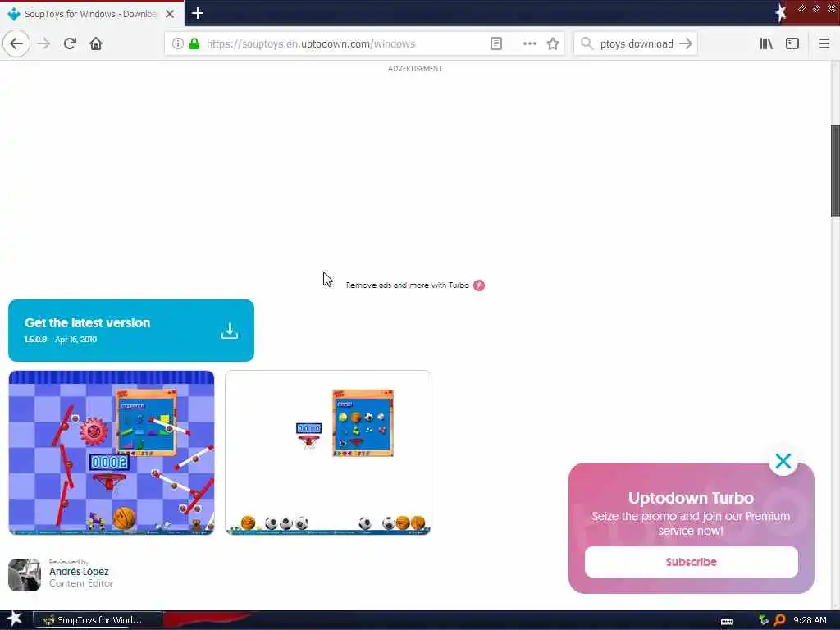Focus the search box with ptoys download
The image size is (840, 630).
(x=637, y=43)
